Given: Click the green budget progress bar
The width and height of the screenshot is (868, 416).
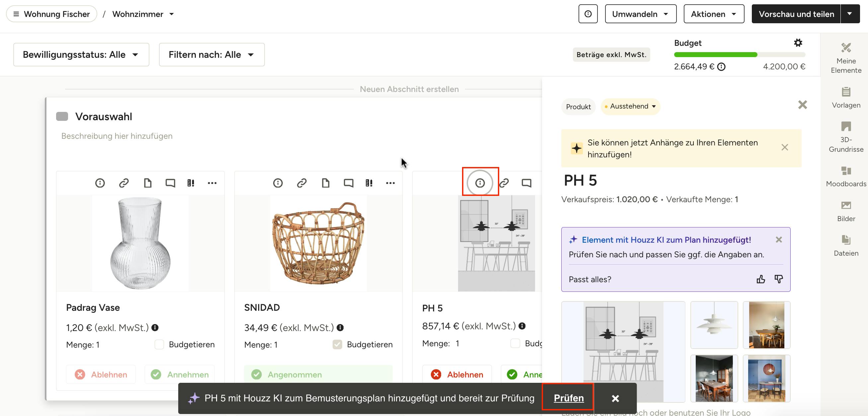Looking at the screenshot, I should [x=715, y=54].
